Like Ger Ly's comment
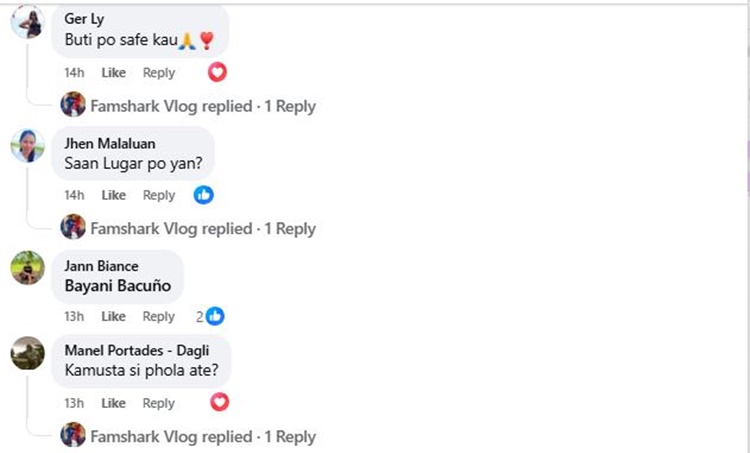 pyautogui.click(x=114, y=73)
